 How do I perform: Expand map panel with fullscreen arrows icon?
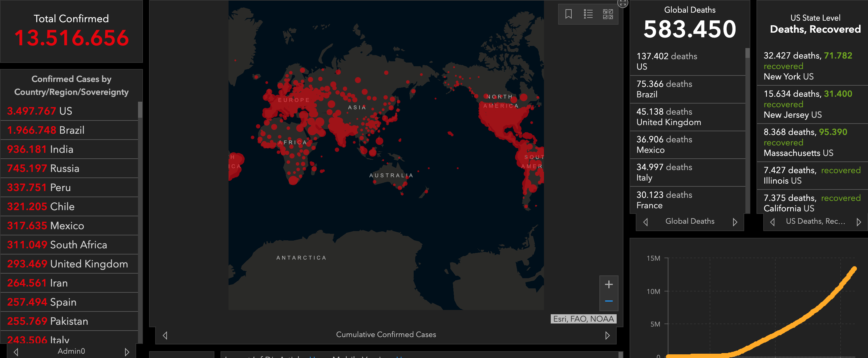point(623,3)
